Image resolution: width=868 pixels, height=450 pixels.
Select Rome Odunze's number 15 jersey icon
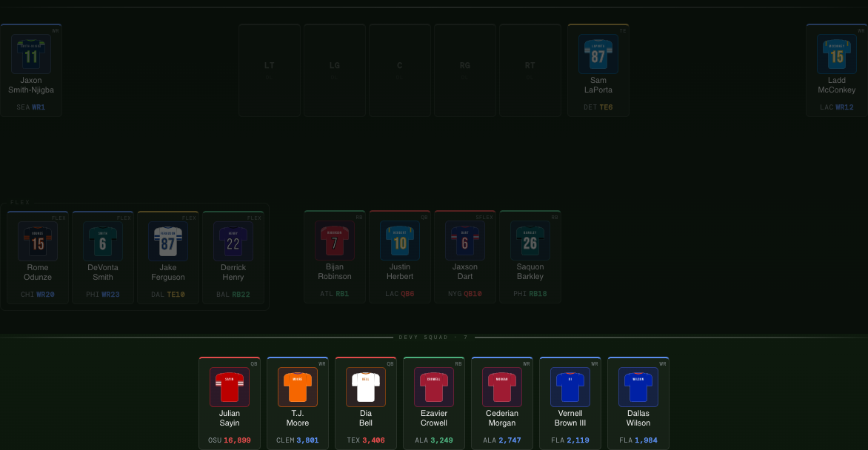click(x=38, y=241)
